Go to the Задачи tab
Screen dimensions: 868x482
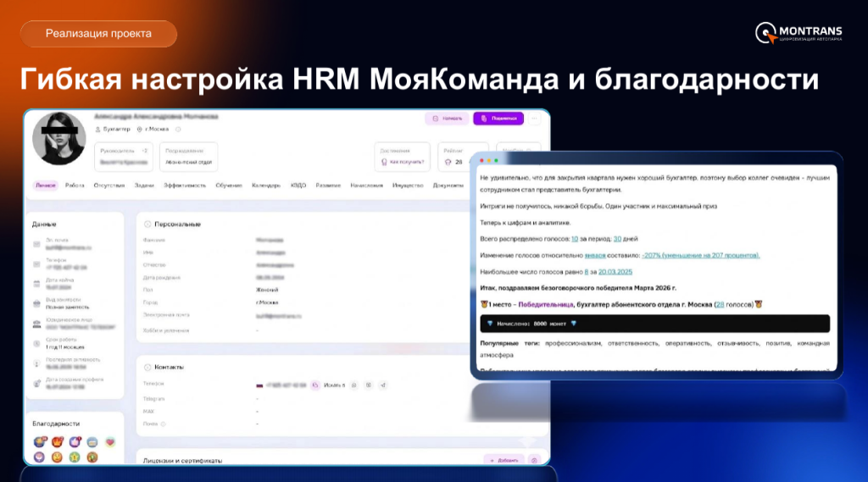click(x=144, y=186)
